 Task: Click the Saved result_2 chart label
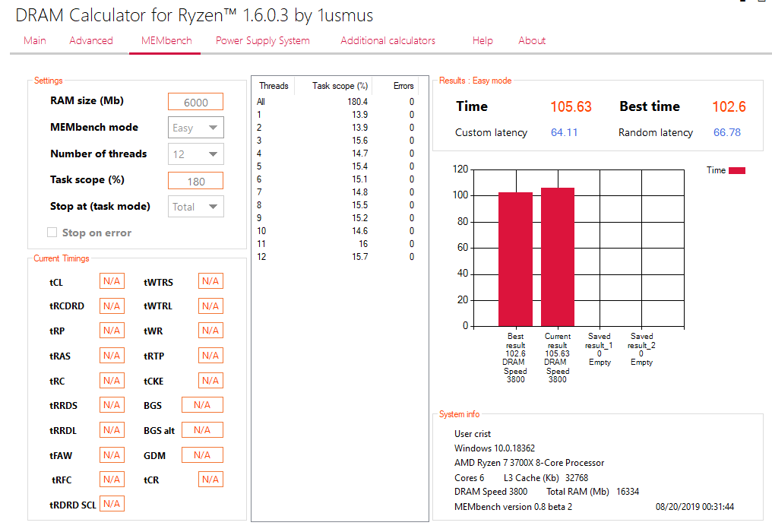pyautogui.click(x=641, y=350)
